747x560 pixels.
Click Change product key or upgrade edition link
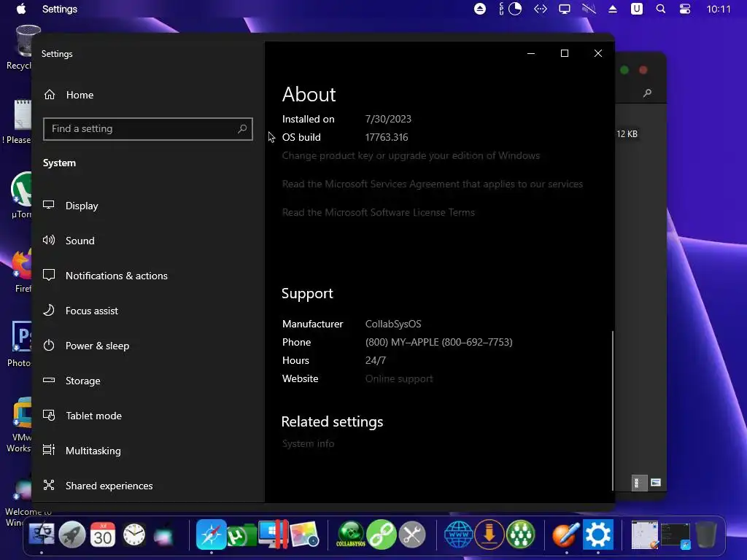point(411,156)
